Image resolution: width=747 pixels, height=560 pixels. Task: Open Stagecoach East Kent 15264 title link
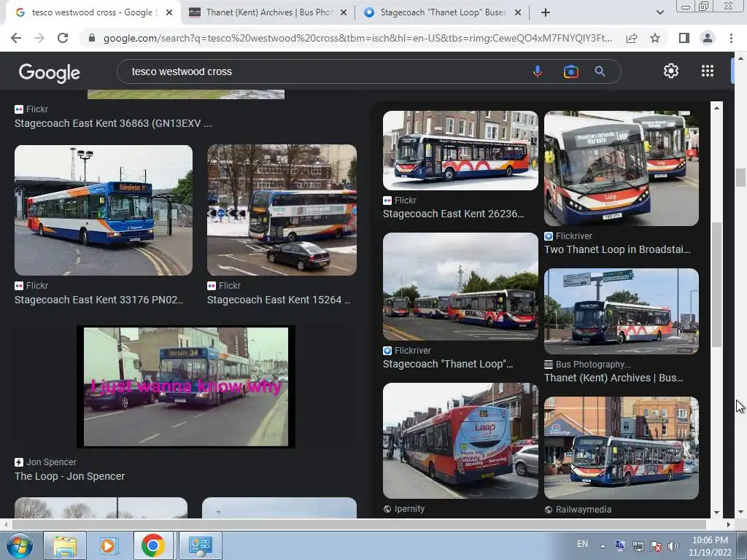pos(279,300)
